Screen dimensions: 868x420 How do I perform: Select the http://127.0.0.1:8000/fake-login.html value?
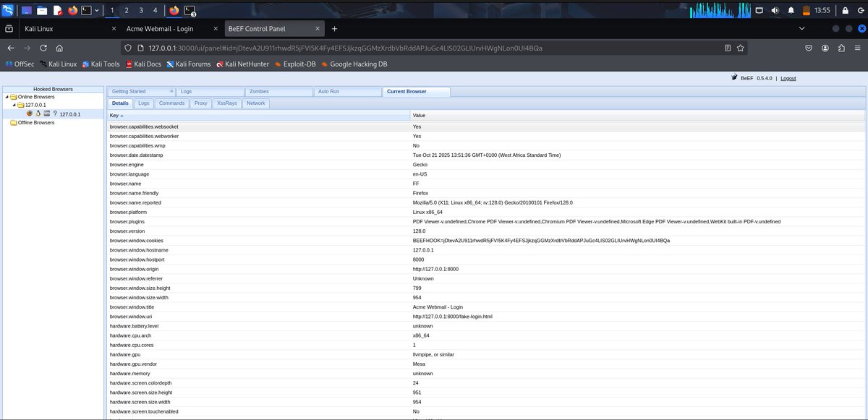click(x=453, y=317)
